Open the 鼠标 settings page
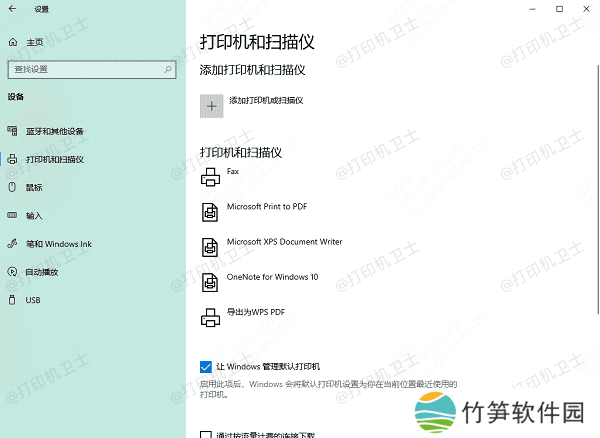This screenshot has width=600, height=438. click(x=34, y=187)
